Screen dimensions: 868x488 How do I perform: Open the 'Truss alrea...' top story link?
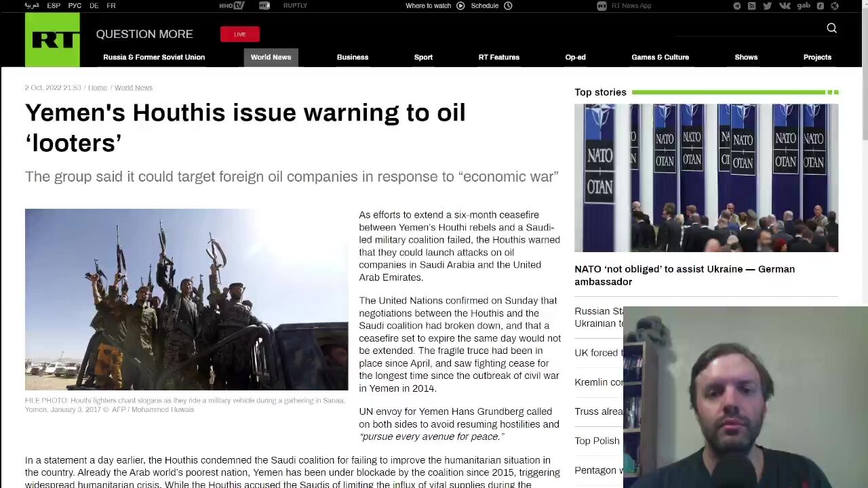[x=598, y=411]
